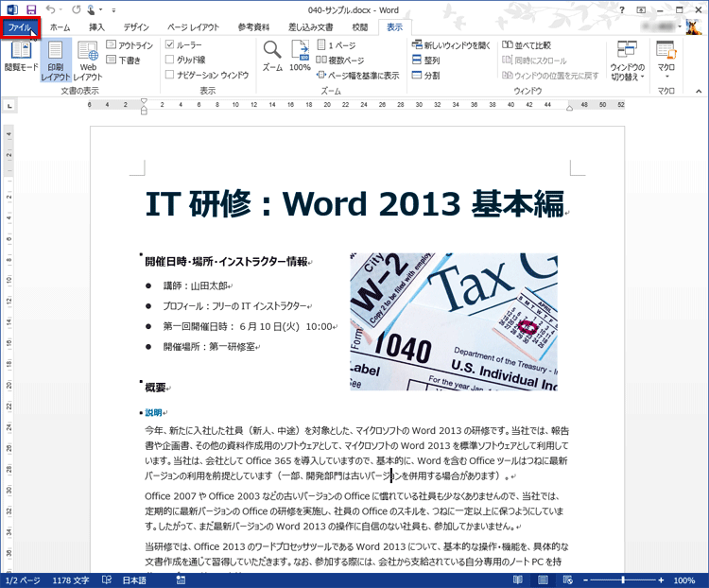Switch to the 参考資料 tab
The height and width of the screenshot is (588, 709).
tap(253, 27)
